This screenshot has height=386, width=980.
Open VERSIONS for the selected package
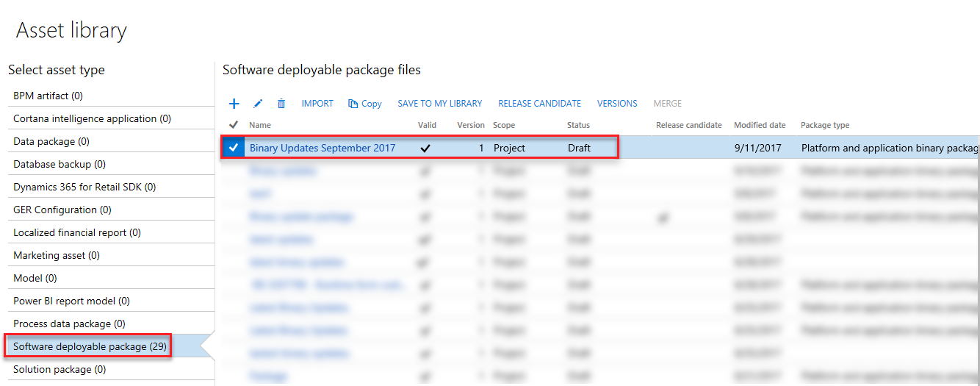(617, 104)
